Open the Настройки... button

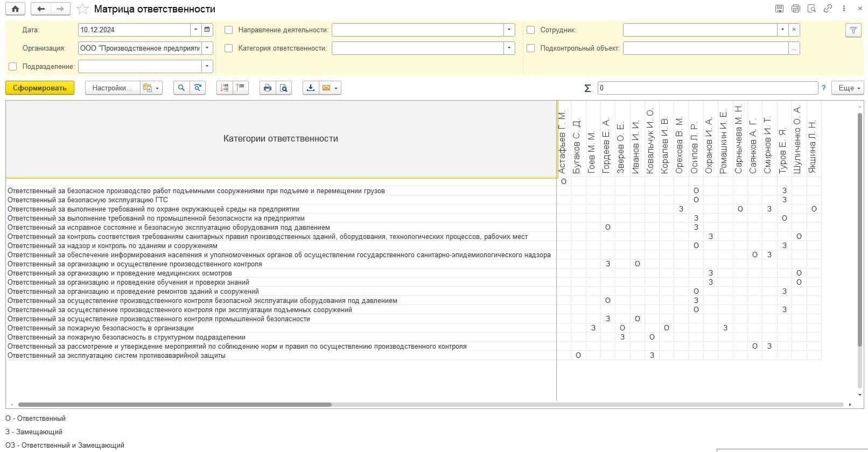tap(112, 88)
